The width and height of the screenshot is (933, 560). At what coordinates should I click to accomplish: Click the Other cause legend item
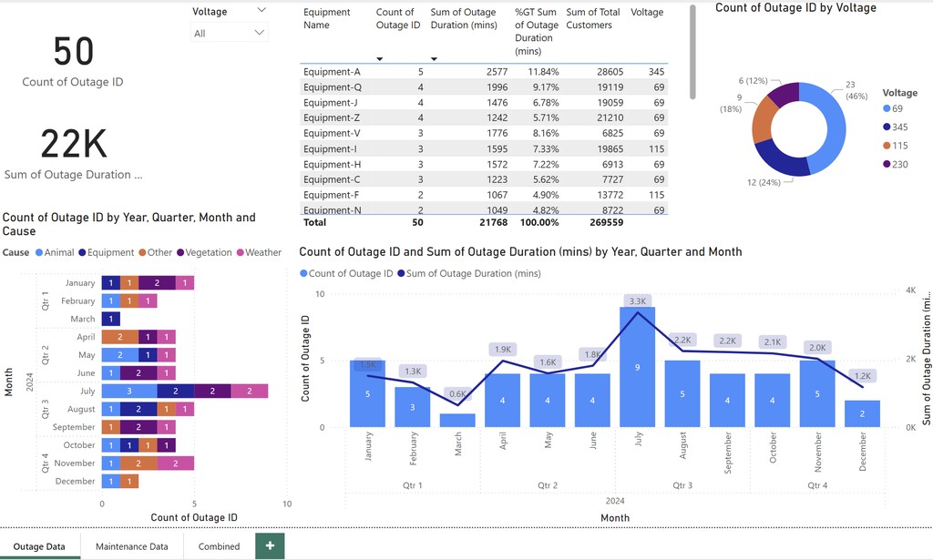[x=155, y=252]
